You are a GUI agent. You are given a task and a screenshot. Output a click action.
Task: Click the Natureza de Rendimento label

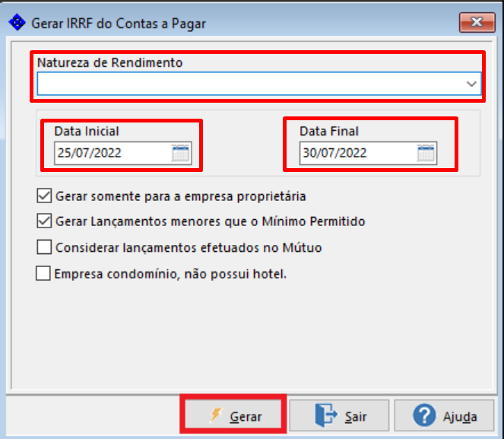pyautogui.click(x=110, y=62)
